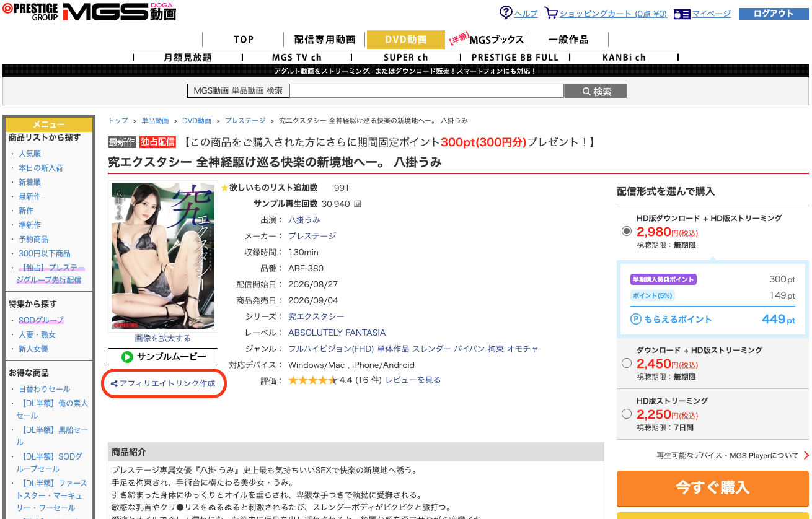Open the MGSブックス tab
Image resolution: width=812 pixels, height=519 pixels.
tap(487, 40)
